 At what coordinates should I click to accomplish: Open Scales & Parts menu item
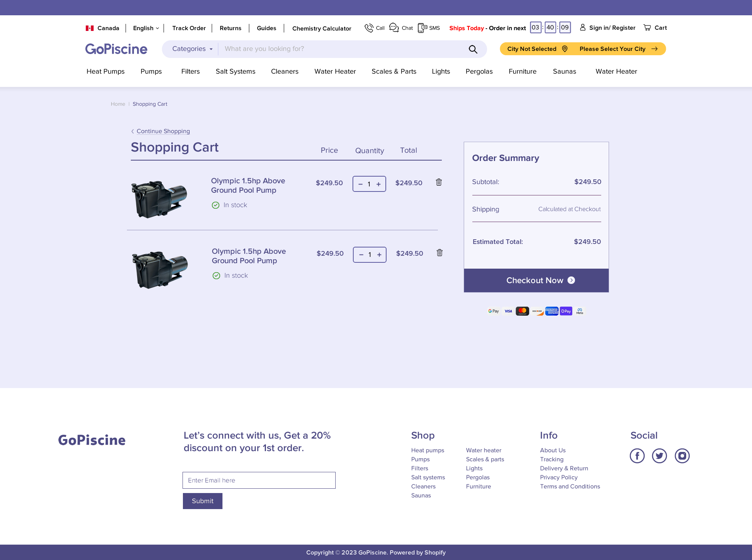click(x=394, y=71)
